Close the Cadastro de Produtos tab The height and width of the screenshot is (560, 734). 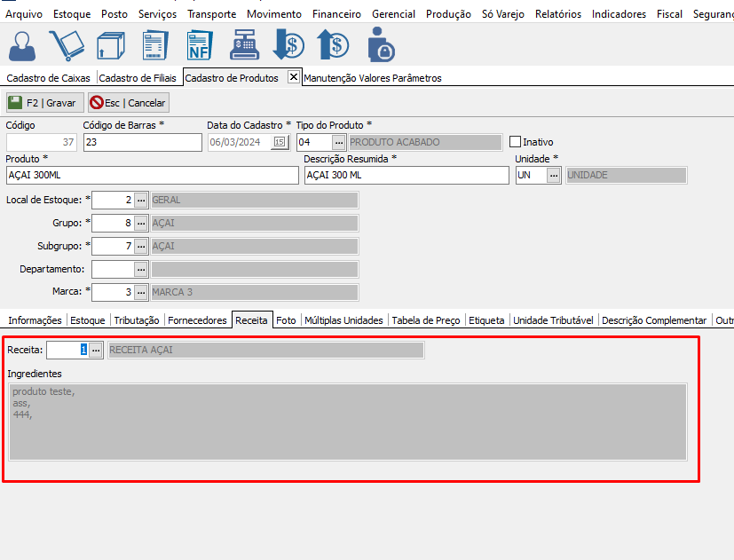(294, 77)
